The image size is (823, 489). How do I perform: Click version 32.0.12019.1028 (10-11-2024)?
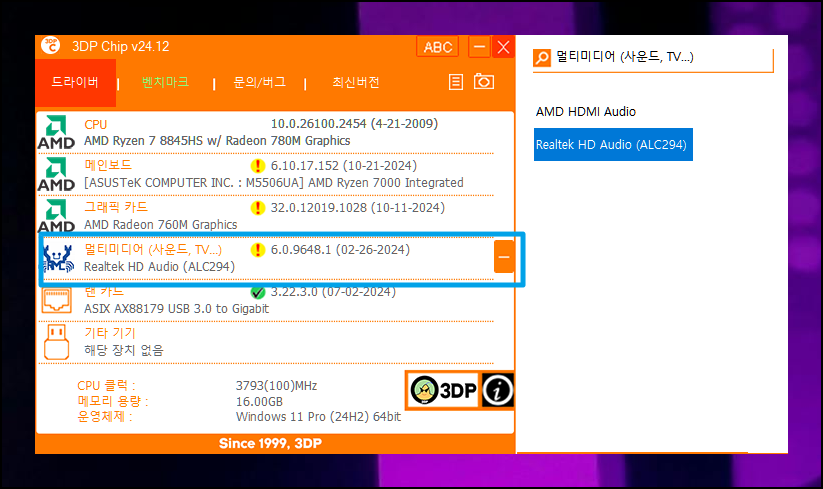tap(357, 208)
